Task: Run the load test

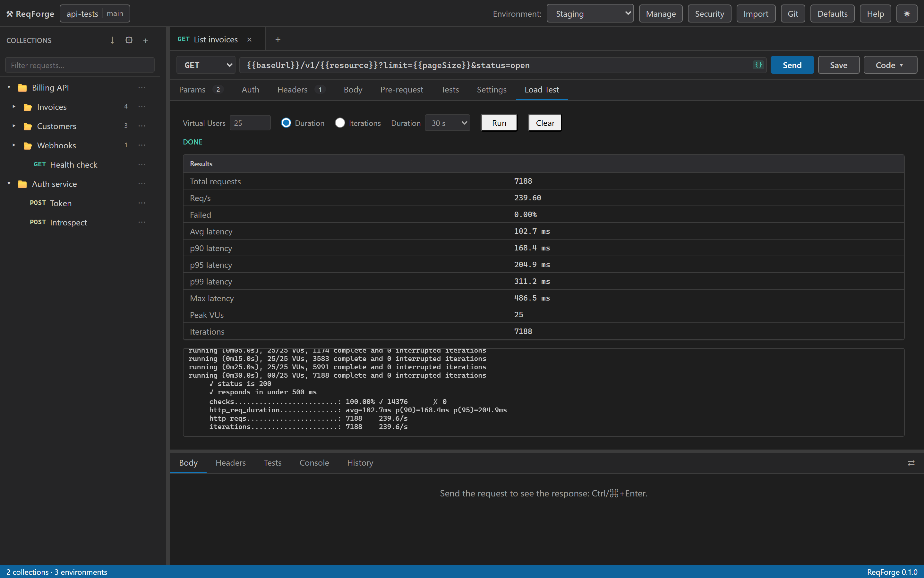Action: coord(499,123)
